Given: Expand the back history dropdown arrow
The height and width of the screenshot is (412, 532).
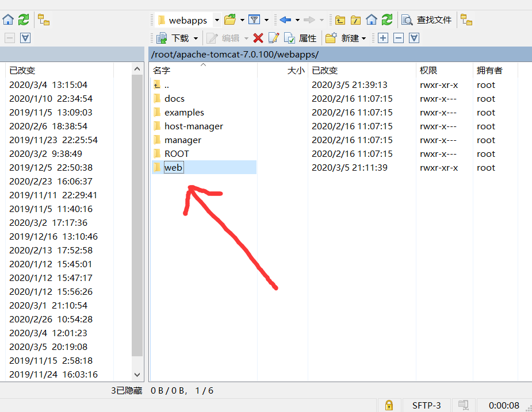Looking at the screenshot, I should click(297, 20).
